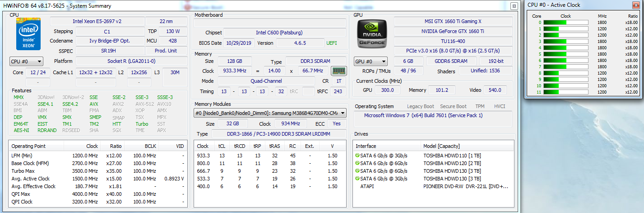Select the Turbo Max operating point row

point(98,171)
